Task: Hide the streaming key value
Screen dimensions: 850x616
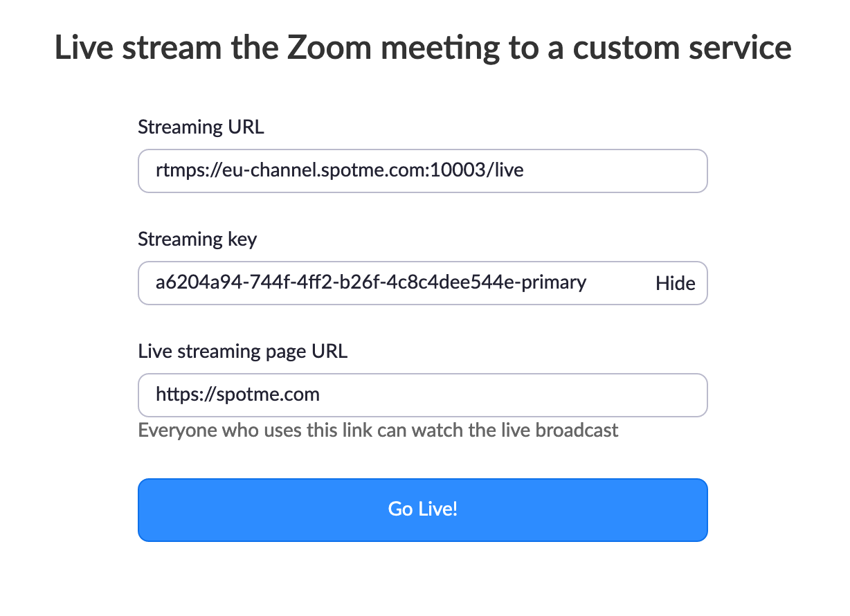Action: click(676, 283)
